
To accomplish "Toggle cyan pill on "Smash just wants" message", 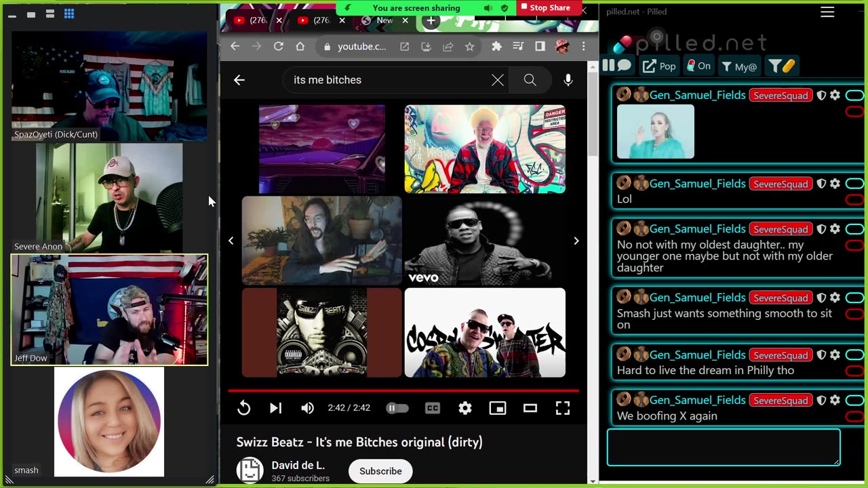I will (855, 298).
